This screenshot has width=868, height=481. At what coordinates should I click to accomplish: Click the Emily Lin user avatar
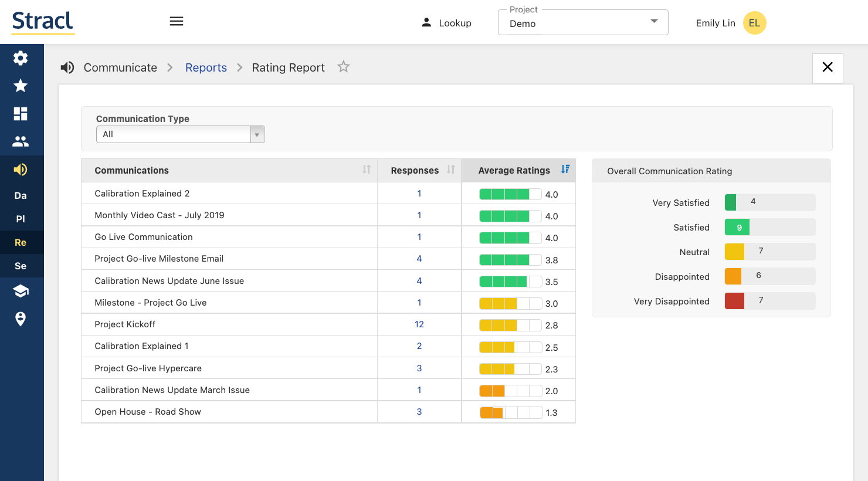(754, 23)
